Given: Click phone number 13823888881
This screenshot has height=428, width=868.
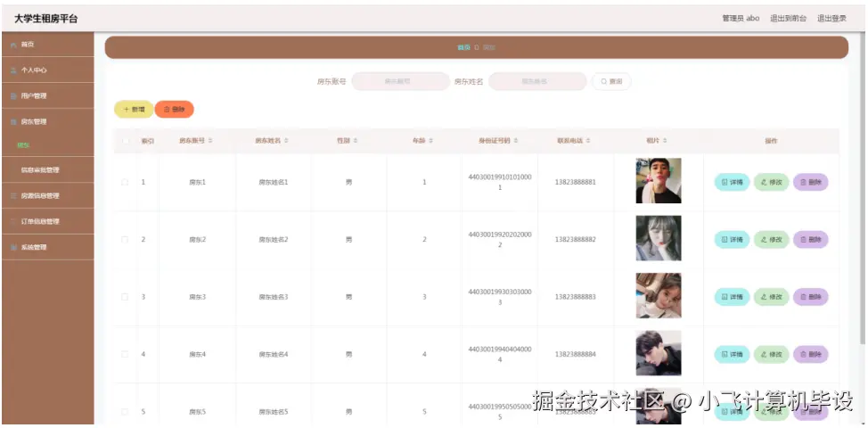Looking at the screenshot, I should (x=575, y=182).
